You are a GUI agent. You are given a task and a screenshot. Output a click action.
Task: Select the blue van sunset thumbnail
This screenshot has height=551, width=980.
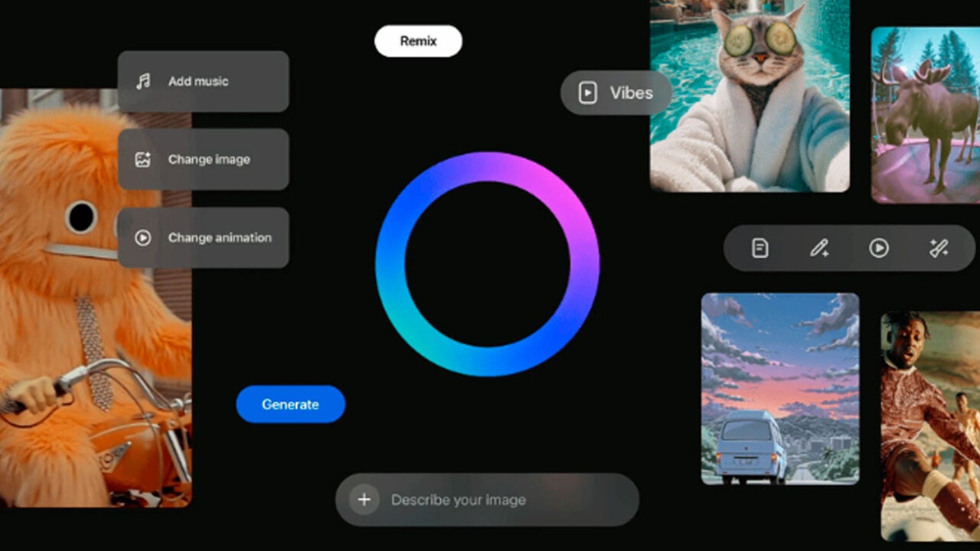tap(779, 389)
